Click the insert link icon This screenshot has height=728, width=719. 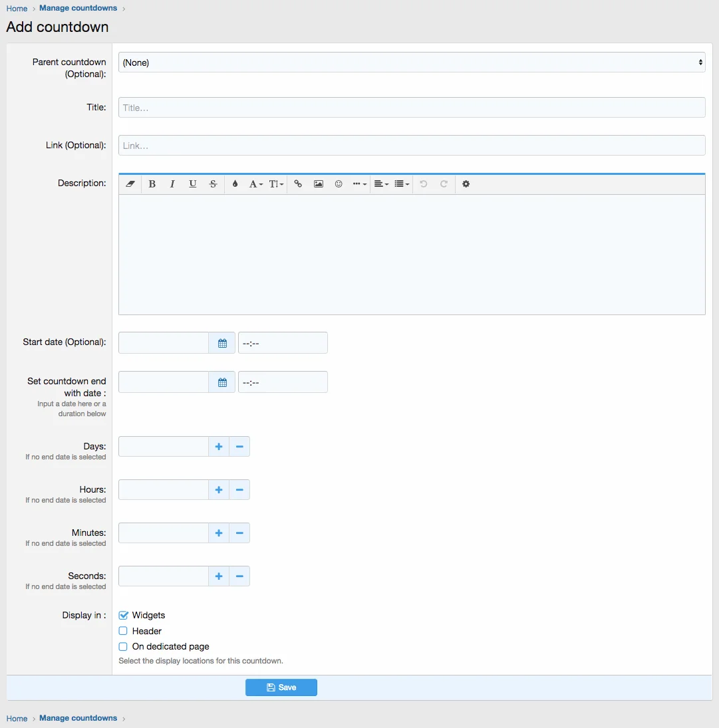pos(298,184)
